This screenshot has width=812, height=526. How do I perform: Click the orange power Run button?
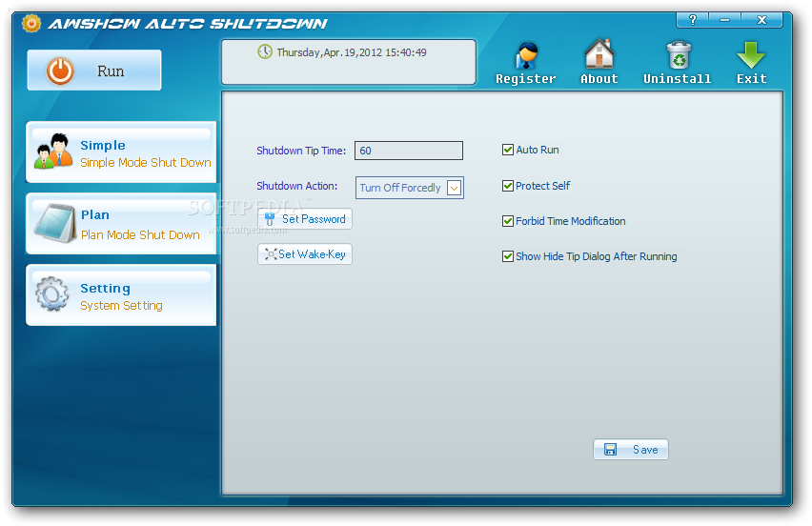point(94,71)
